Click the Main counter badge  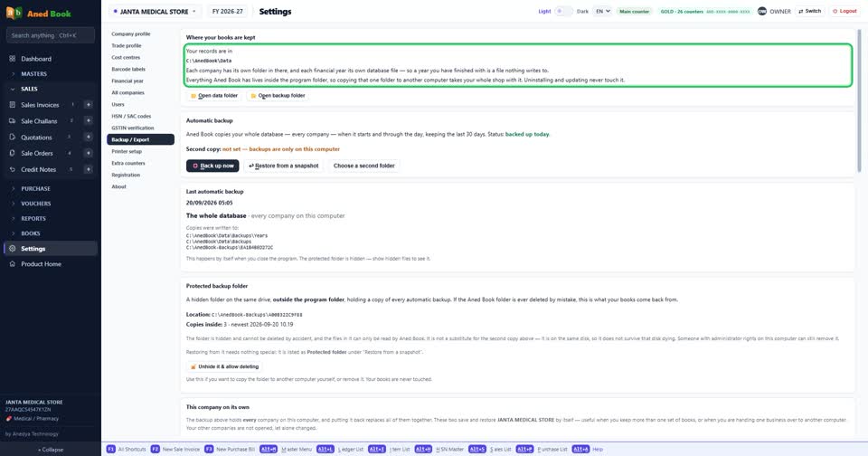pos(634,11)
